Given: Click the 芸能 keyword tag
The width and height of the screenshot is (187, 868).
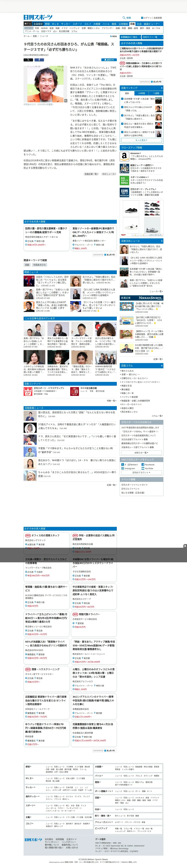Looking at the screenshot, I should pyautogui.click(x=27, y=265).
